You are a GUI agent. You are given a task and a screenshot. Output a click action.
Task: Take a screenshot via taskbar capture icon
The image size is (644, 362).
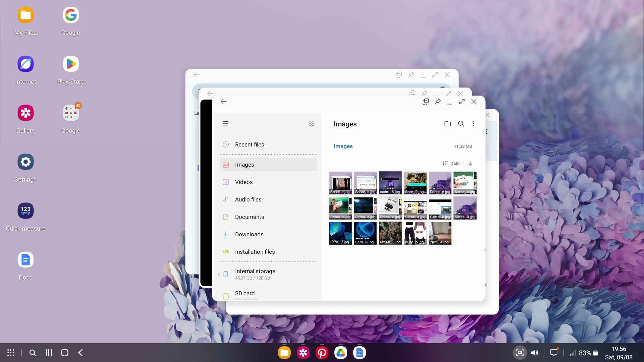pyautogui.click(x=520, y=353)
